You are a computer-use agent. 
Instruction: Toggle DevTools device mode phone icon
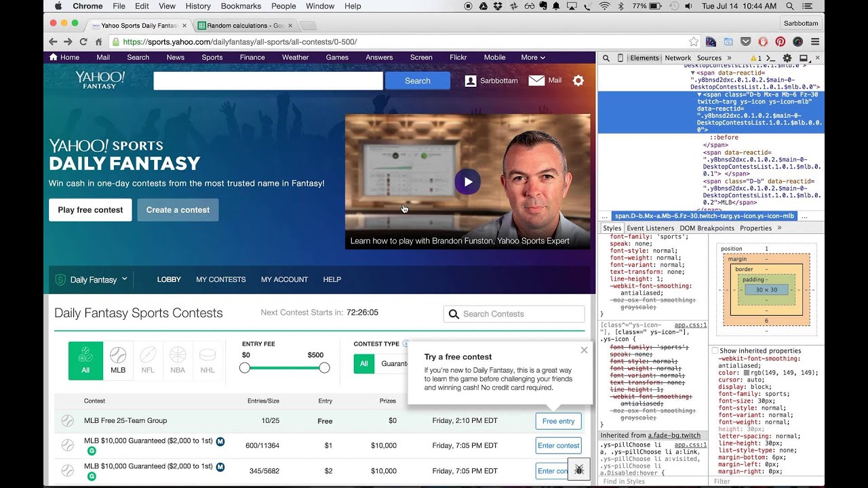(620, 58)
